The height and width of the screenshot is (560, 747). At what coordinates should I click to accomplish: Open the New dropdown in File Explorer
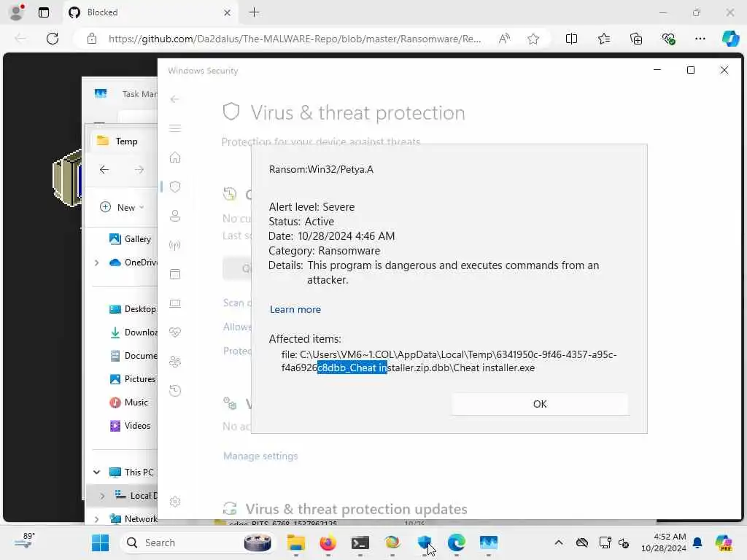click(x=122, y=208)
